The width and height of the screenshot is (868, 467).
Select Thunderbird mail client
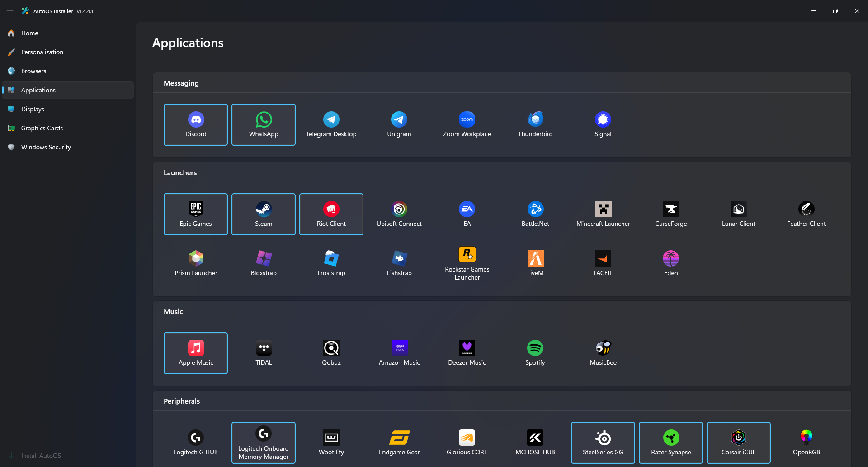(535, 124)
